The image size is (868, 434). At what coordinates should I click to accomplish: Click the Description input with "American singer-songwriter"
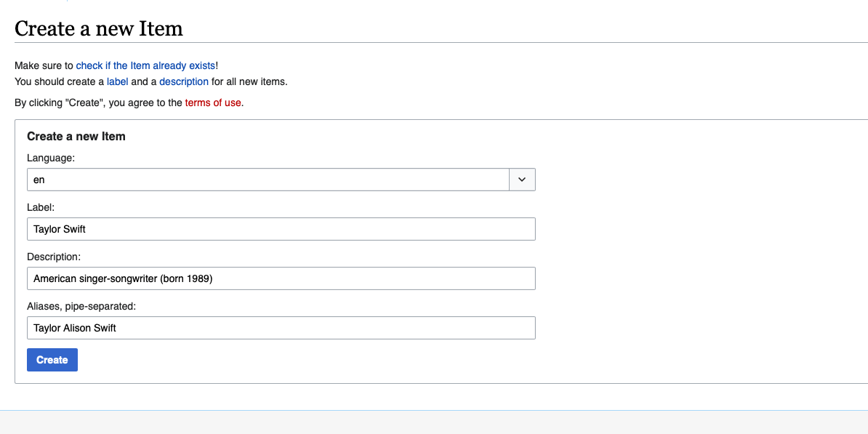click(281, 278)
